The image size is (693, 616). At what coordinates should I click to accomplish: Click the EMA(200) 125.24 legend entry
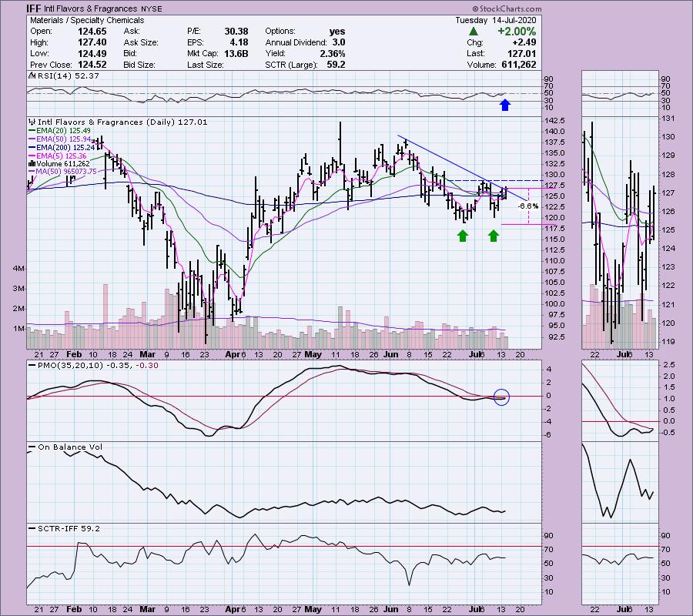point(65,148)
